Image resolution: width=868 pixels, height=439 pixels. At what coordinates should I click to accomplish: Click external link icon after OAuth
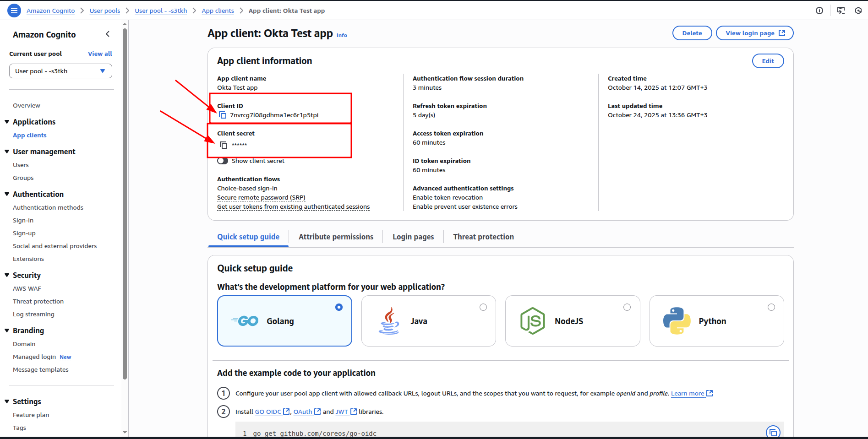click(317, 412)
